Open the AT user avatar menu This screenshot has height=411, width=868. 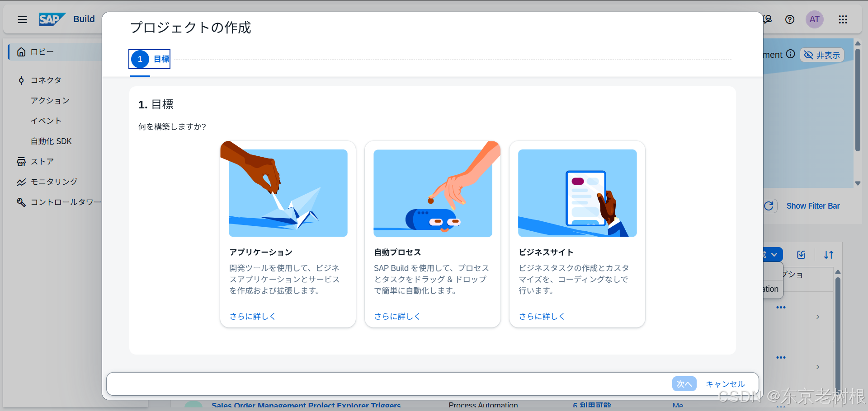click(x=815, y=19)
